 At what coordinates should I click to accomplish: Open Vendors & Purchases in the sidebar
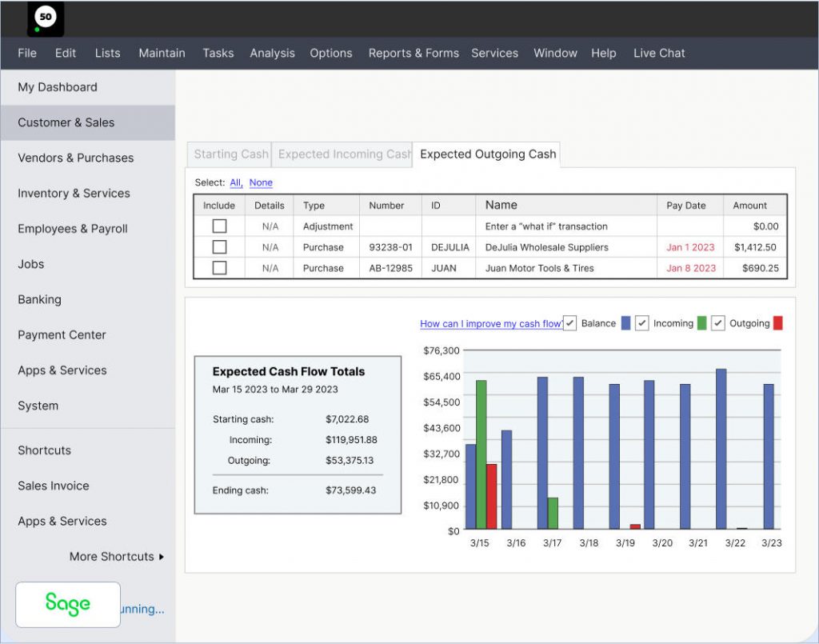[x=76, y=158]
